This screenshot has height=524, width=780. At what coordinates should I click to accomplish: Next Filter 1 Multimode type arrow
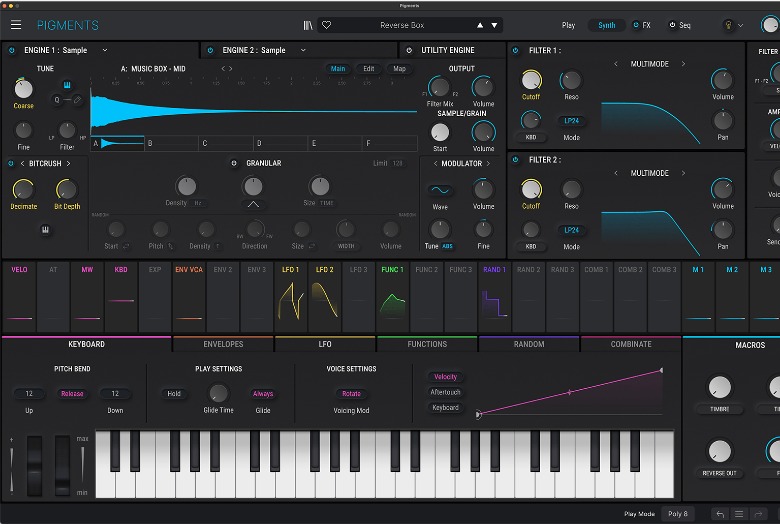pos(683,64)
